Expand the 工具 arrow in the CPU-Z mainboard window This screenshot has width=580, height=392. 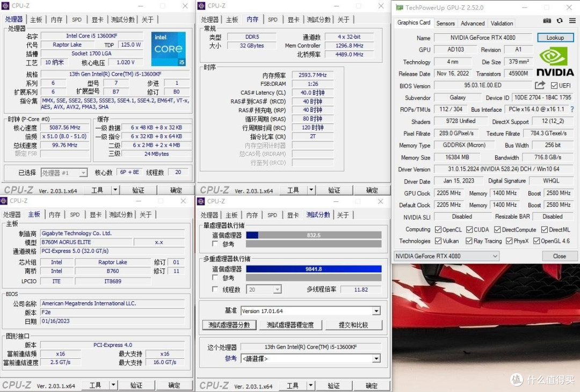click(113, 385)
